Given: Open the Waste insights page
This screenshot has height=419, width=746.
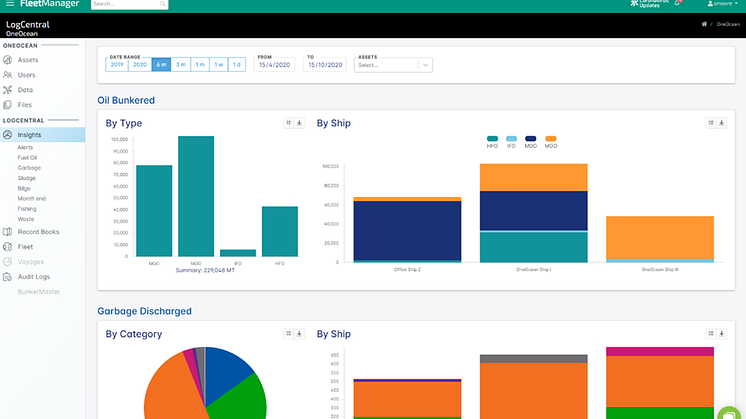Looking at the screenshot, I should pos(26,219).
